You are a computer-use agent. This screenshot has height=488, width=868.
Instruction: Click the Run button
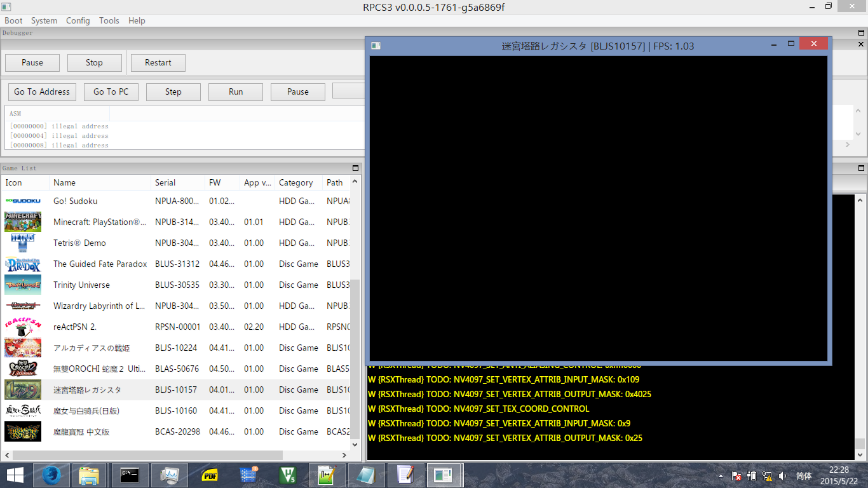236,91
